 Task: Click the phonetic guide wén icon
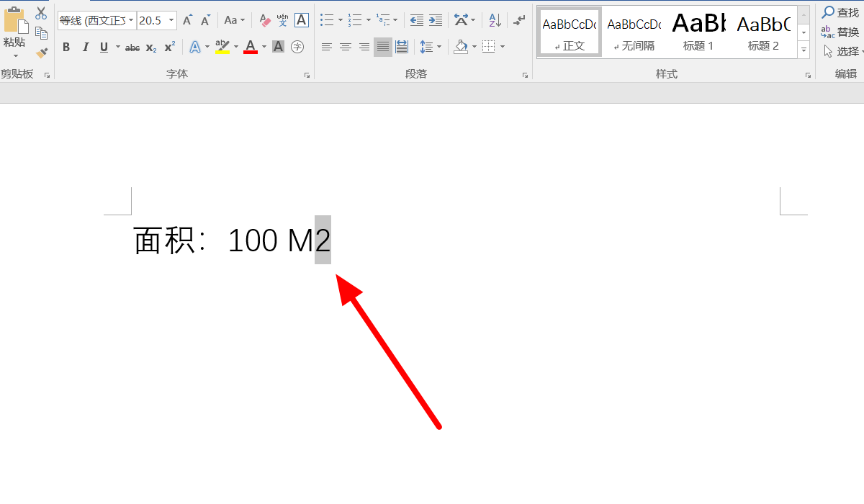tap(282, 20)
